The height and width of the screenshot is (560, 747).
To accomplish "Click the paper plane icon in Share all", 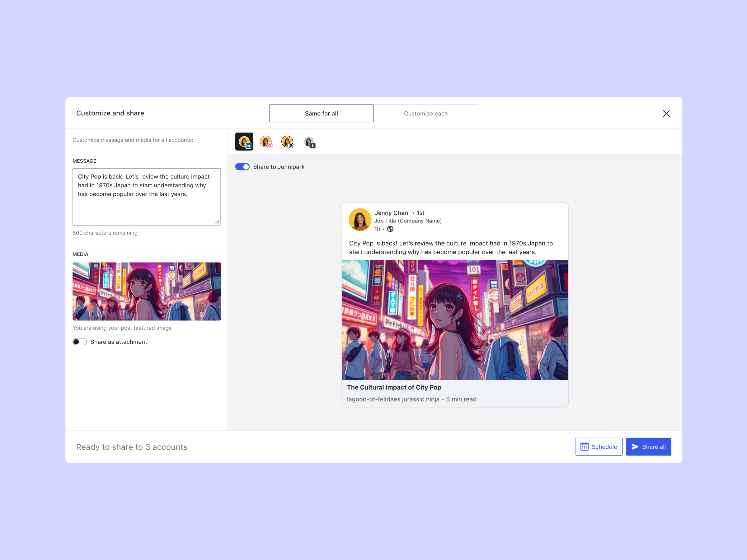I will [x=635, y=446].
